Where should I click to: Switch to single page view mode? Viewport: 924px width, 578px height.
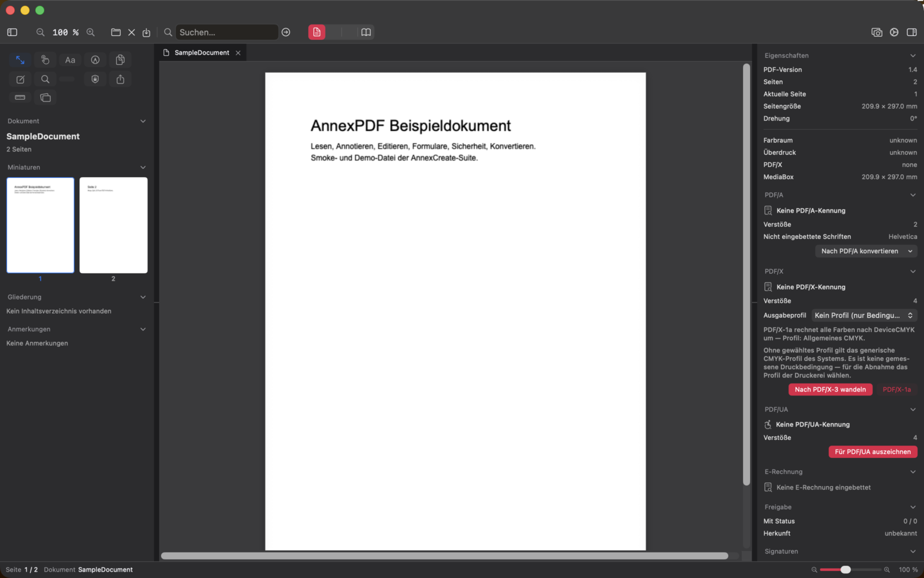pos(317,32)
